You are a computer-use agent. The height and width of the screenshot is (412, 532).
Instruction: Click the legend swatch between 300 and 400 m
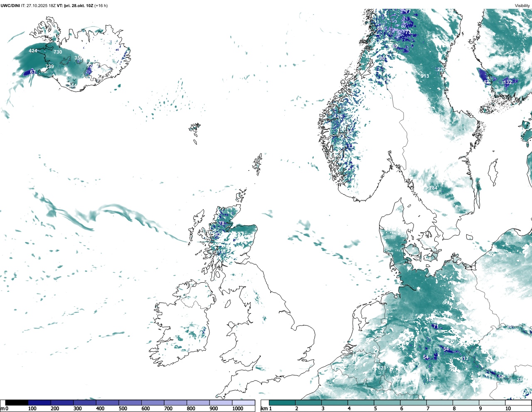[85, 402]
